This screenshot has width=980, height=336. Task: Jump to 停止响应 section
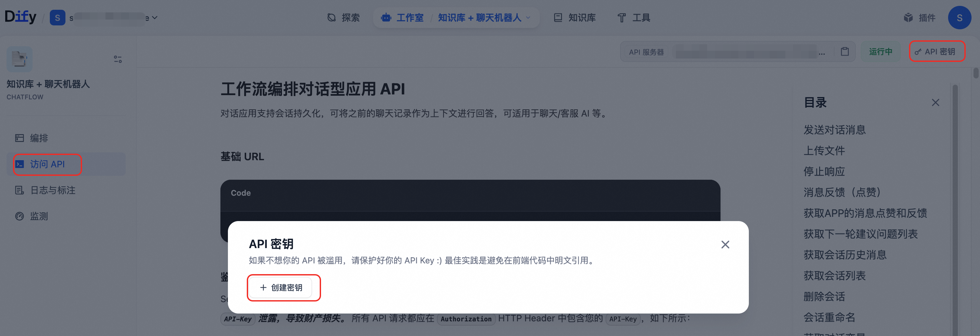click(x=824, y=171)
